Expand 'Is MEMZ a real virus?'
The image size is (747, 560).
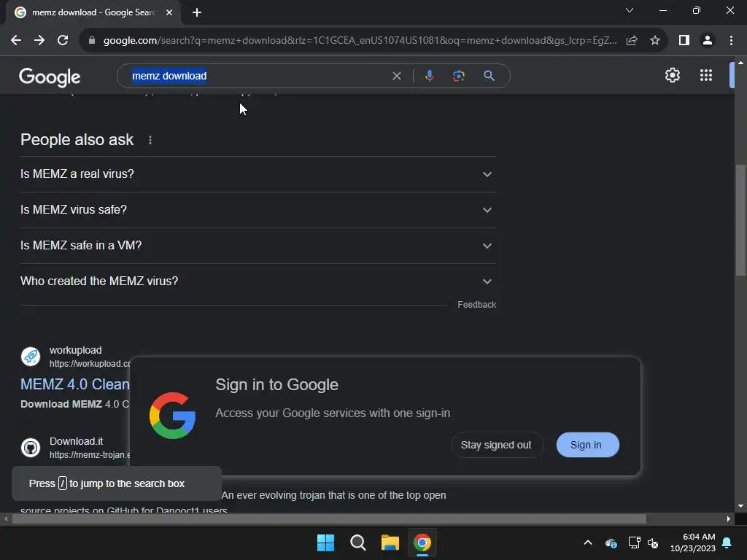pos(258,174)
